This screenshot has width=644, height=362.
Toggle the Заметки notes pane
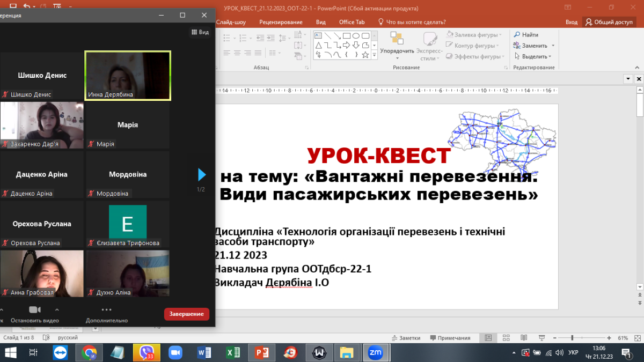[x=405, y=338]
